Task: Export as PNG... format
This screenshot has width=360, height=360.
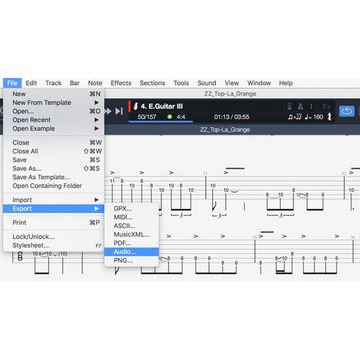Action: 132,261
